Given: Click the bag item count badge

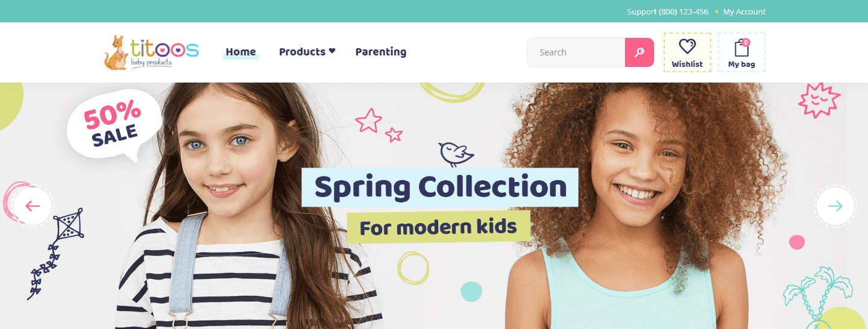Looking at the screenshot, I should (x=746, y=42).
